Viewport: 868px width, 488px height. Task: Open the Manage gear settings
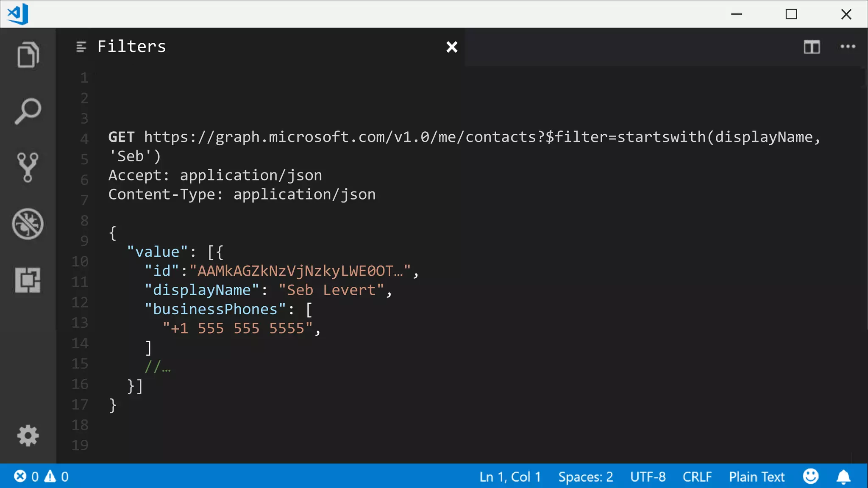tap(28, 435)
